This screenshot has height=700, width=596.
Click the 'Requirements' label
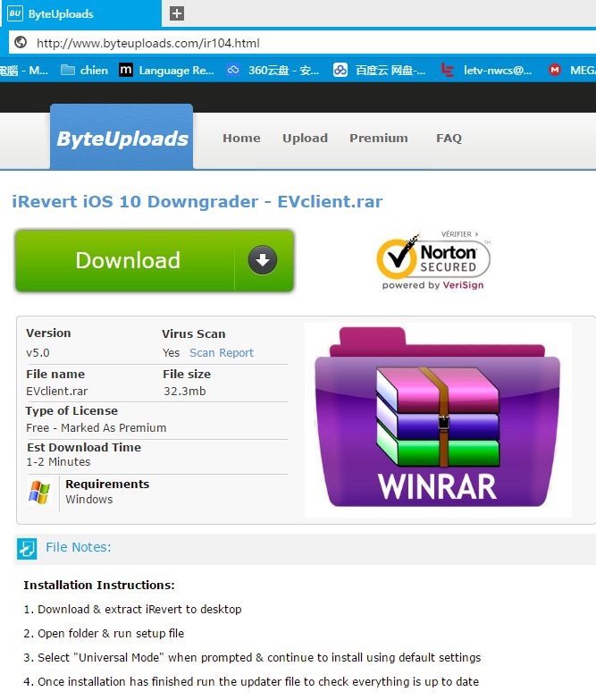107,484
